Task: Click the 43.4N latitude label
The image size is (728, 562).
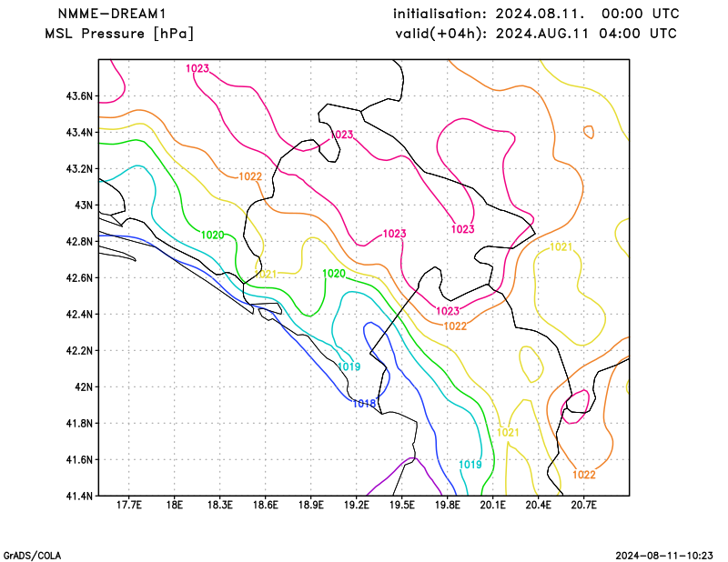Action: (x=79, y=133)
